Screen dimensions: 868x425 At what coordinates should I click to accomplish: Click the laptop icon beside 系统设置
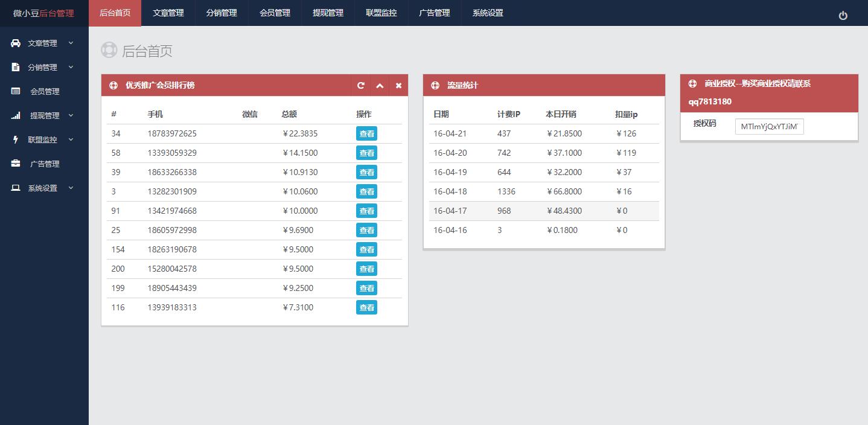[x=16, y=188]
